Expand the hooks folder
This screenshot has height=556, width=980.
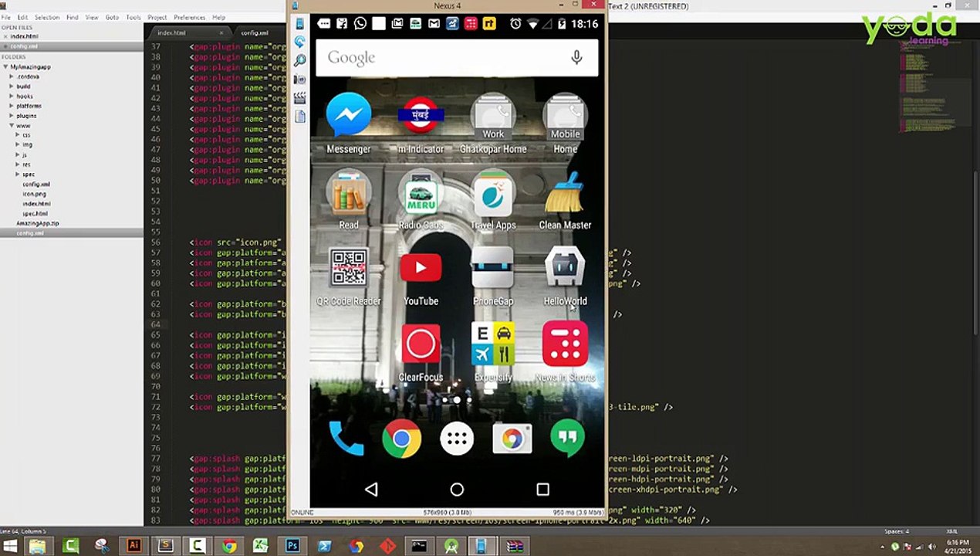(12, 97)
